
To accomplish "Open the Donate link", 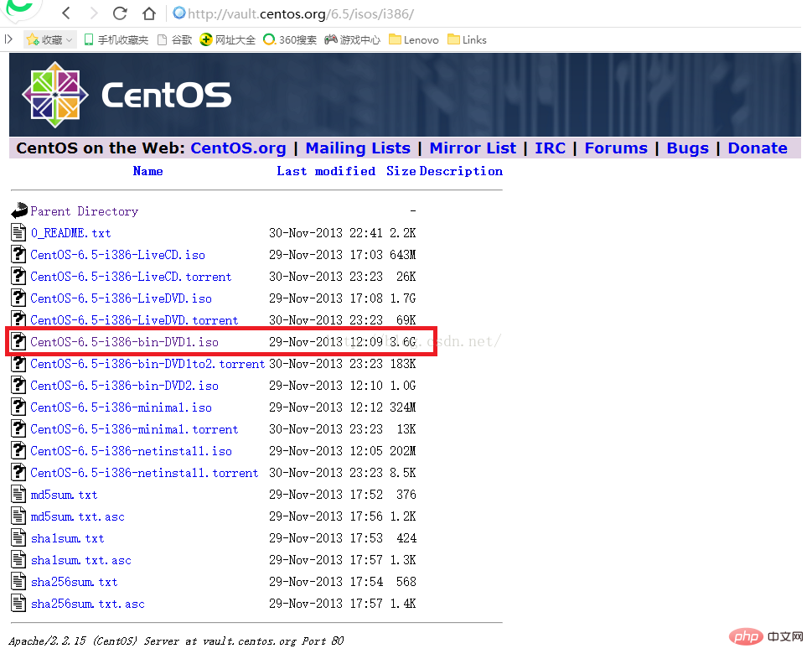I will [x=757, y=148].
